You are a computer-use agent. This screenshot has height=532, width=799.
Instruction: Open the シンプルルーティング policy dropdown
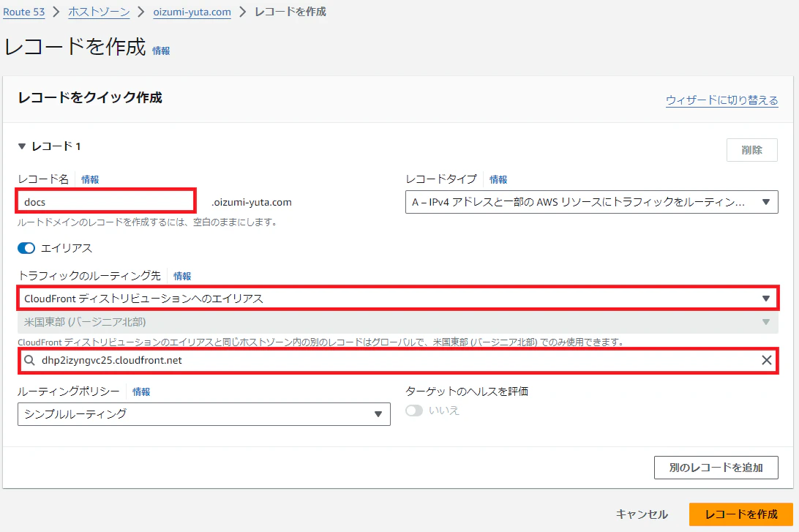coord(204,414)
